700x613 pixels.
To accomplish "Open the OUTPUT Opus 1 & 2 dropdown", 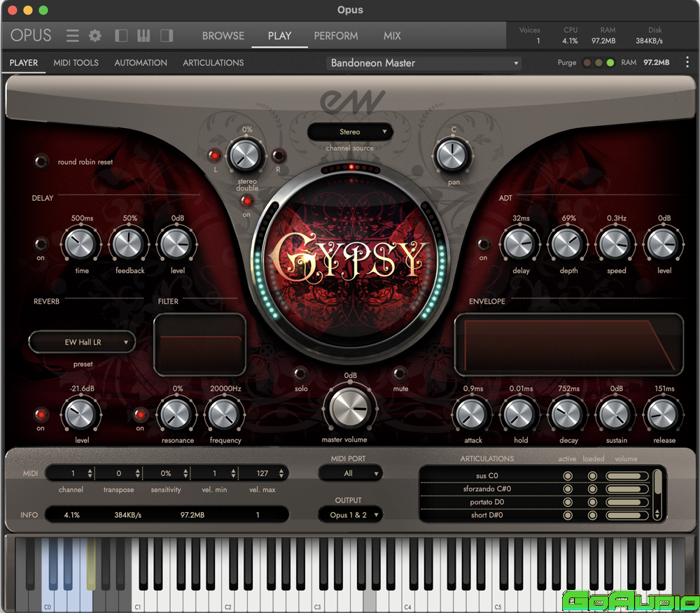I will (351, 515).
